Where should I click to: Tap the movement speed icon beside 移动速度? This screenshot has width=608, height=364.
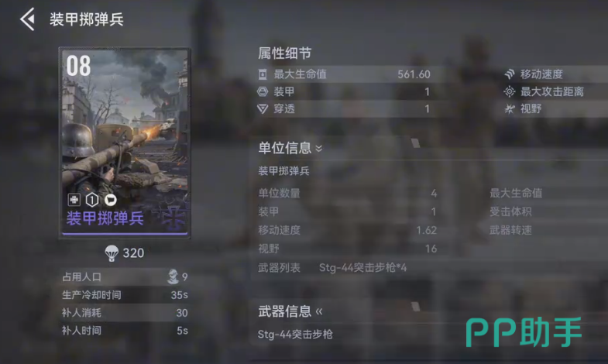tap(510, 74)
